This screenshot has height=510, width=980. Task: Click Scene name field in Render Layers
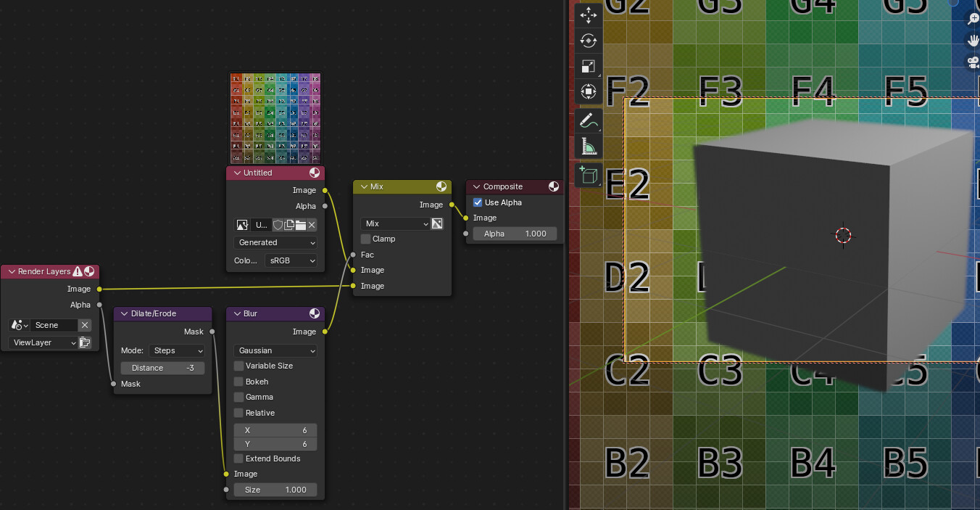click(54, 325)
